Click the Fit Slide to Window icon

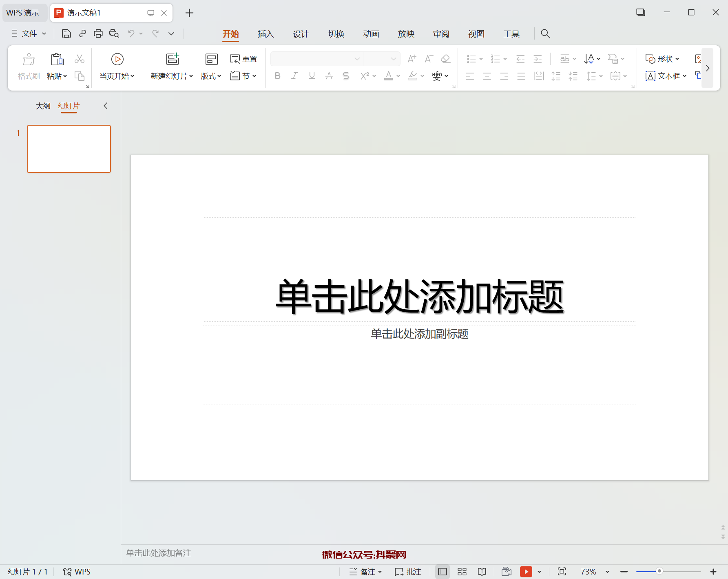[x=562, y=572]
